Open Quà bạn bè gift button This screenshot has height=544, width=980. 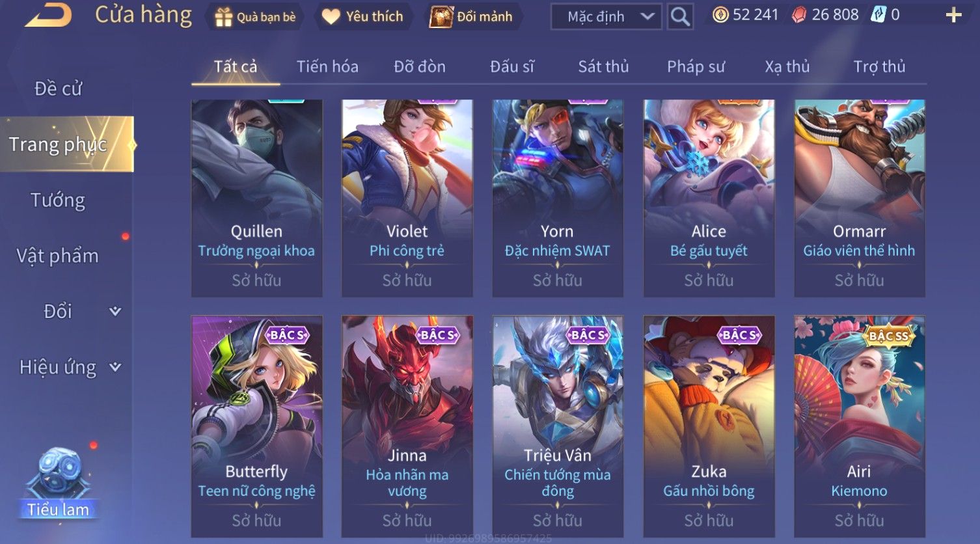[256, 17]
